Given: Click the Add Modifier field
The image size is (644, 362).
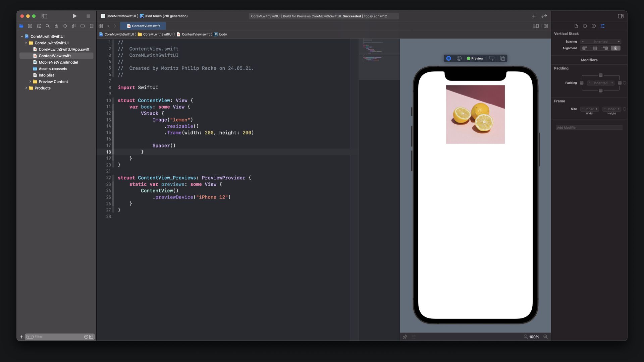Looking at the screenshot, I should coord(589,128).
